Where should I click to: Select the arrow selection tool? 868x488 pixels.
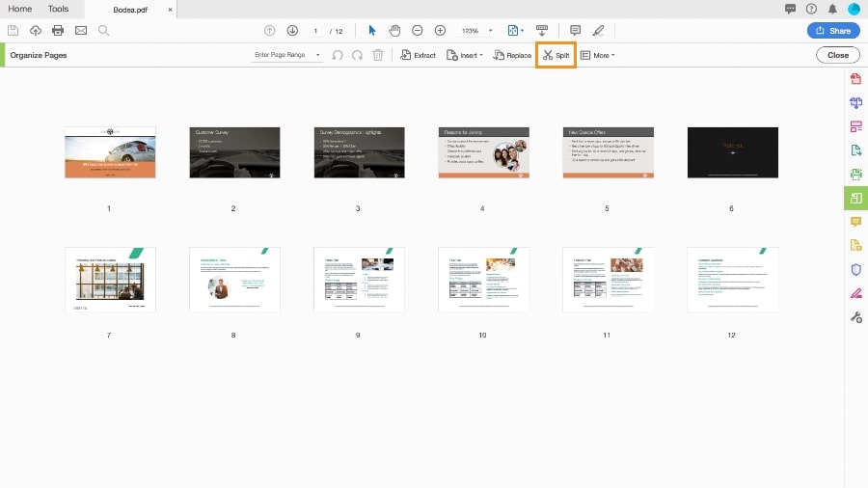372,31
